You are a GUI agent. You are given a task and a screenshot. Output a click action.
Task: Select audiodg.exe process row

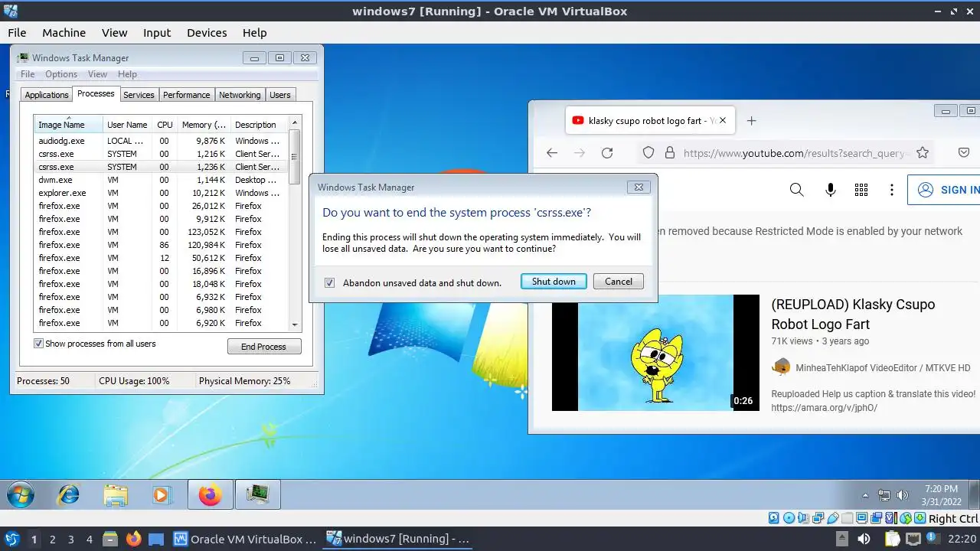162,141
